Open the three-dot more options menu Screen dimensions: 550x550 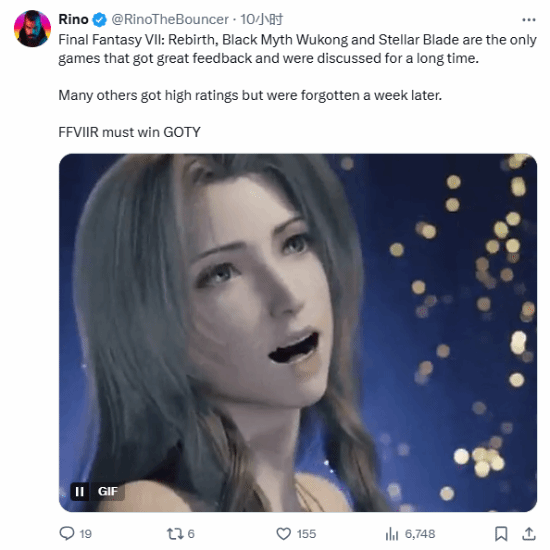(529, 20)
